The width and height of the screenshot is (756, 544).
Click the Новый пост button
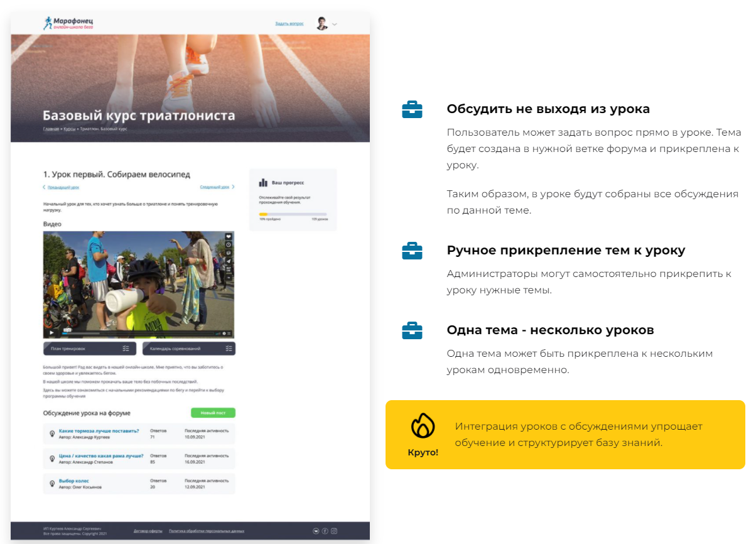point(213,413)
